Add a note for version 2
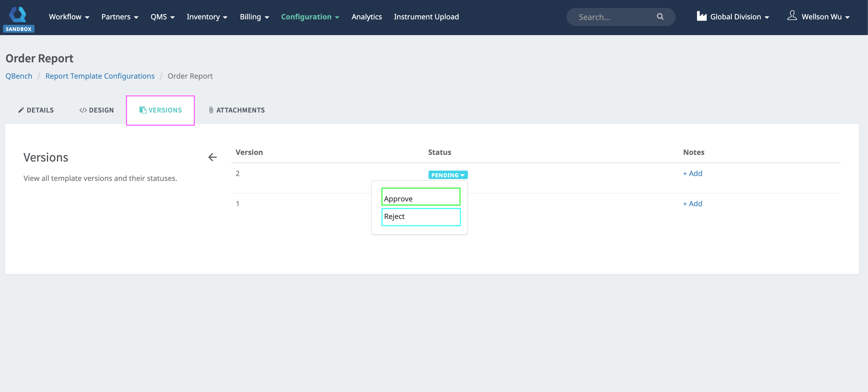The height and width of the screenshot is (392, 868). point(692,173)
